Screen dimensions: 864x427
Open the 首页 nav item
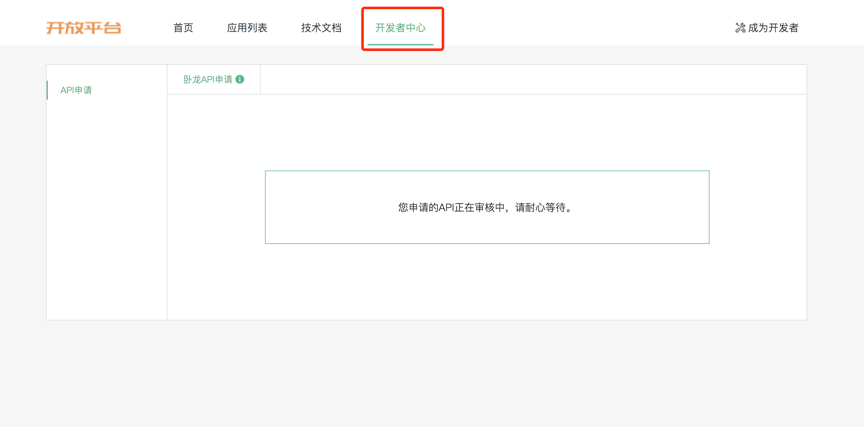click(183, 28)
